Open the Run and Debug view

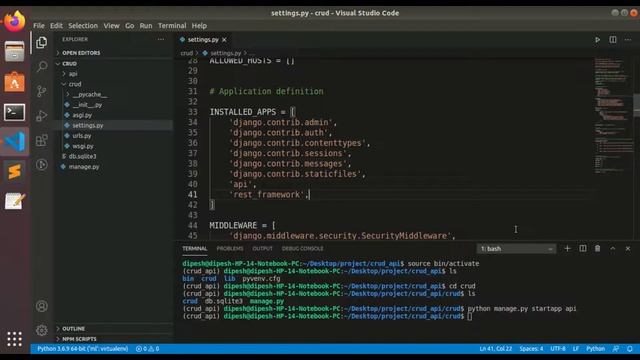(41, 116)
